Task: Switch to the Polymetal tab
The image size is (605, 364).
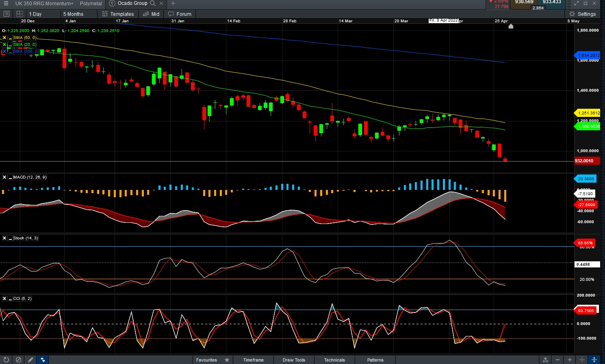Action: click(91, 3)
